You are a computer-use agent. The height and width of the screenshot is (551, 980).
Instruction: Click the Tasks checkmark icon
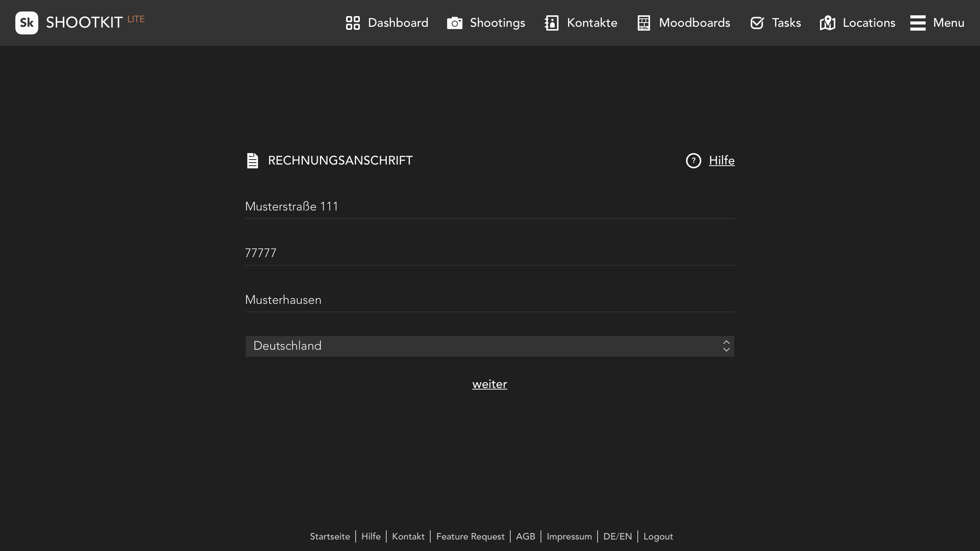(757, 23)
